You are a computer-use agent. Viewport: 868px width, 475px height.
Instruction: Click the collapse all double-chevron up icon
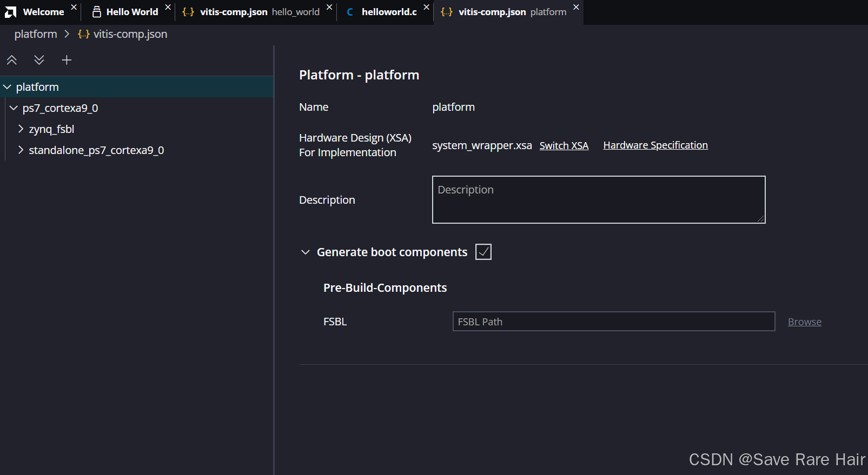(11, 60)
